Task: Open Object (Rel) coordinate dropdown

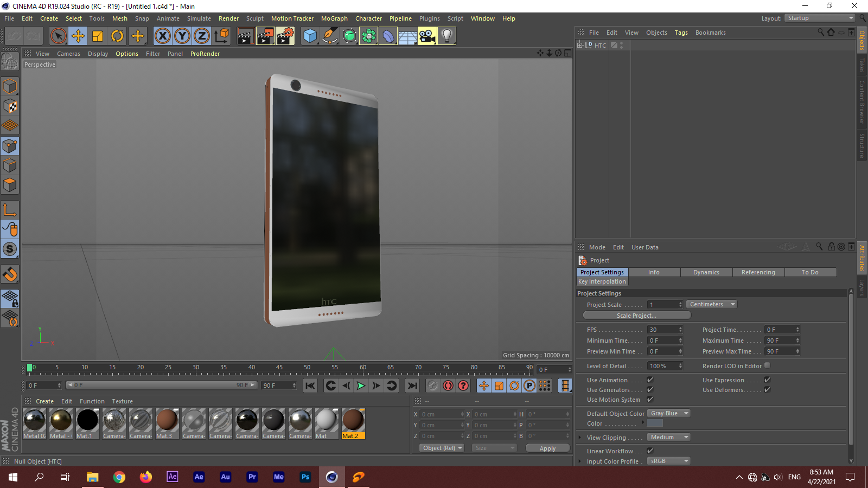Action: click(x=442, y=448)
